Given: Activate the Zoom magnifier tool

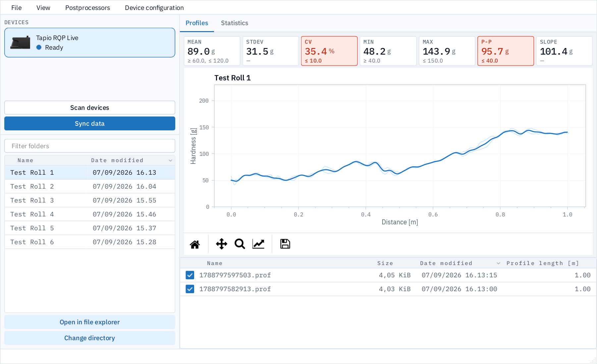Looking at the screenshot, I should coord(240,244).
